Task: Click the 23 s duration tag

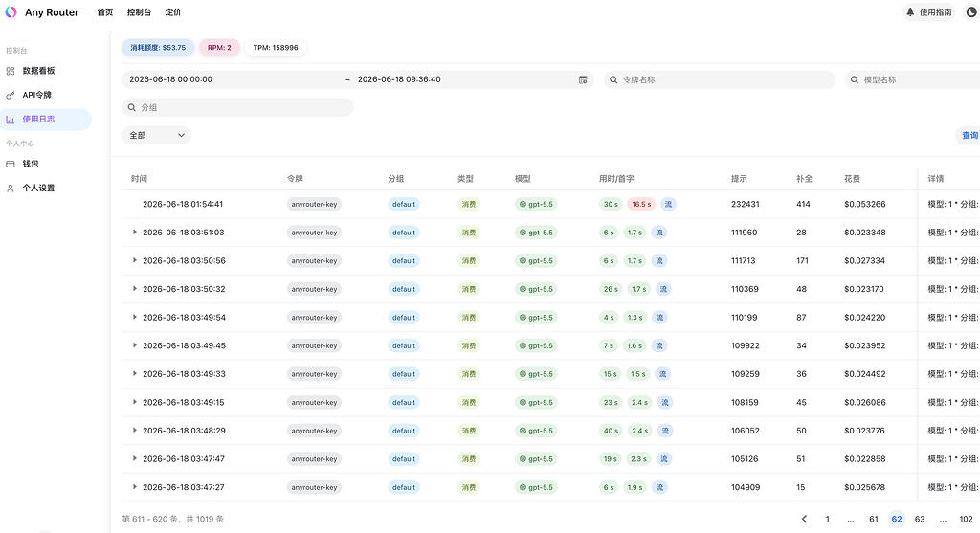Action: point(611,403)
